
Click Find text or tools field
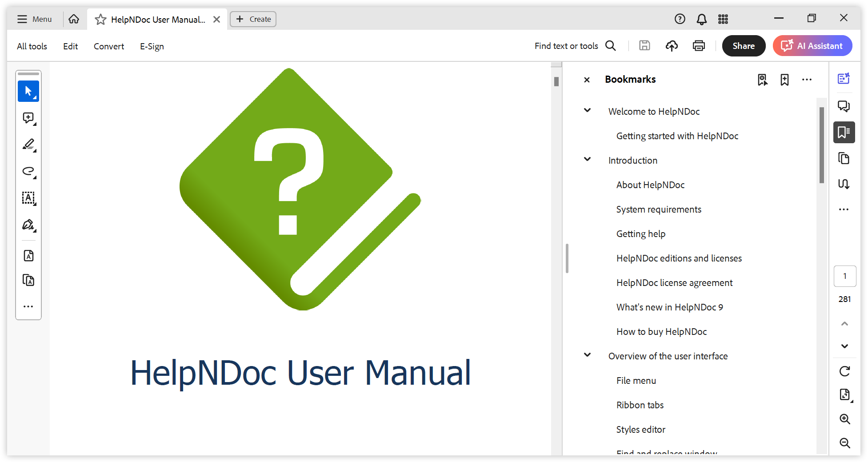click(566, 46)
